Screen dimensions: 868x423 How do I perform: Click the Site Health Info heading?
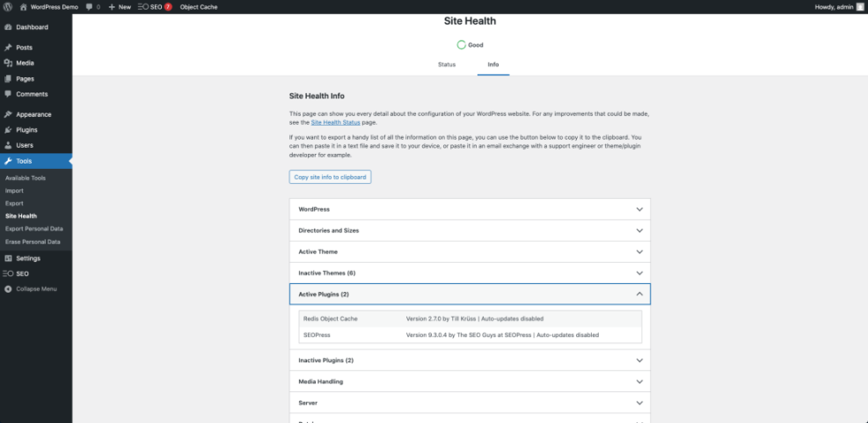click(x=317, y=96)
